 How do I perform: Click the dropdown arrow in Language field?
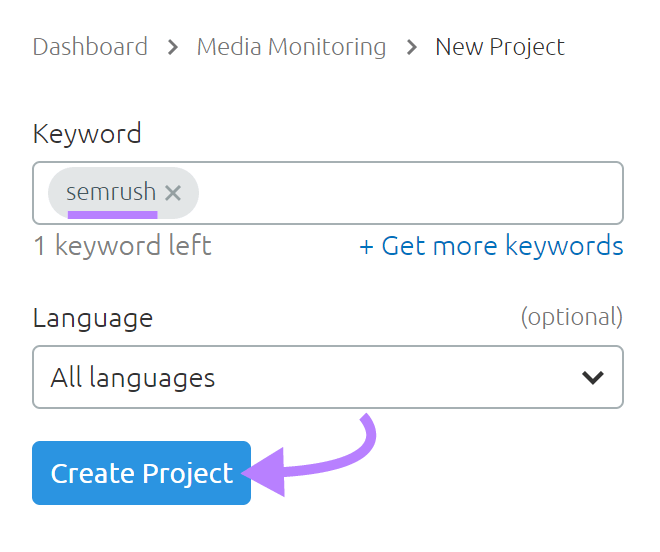[593, 378]
